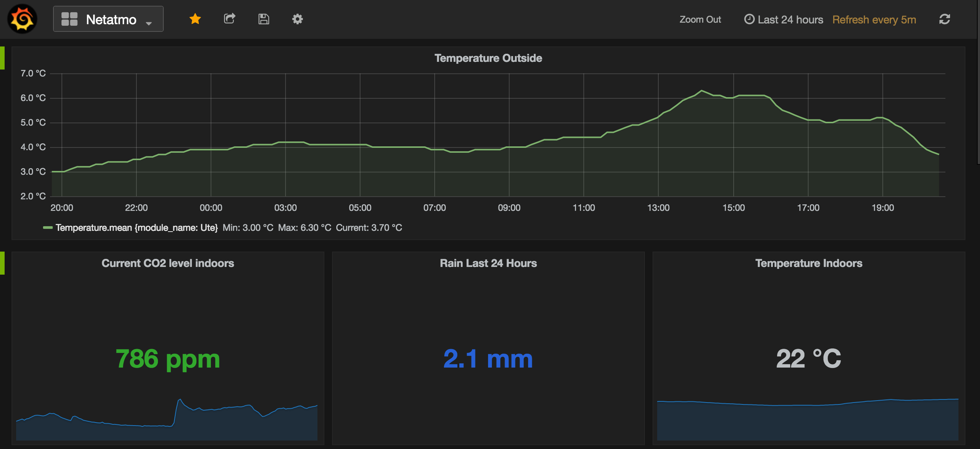Screen dimensions: 980x449
Task: Click the Current: 3.70 °C legend value
Action: pos(369,228)
